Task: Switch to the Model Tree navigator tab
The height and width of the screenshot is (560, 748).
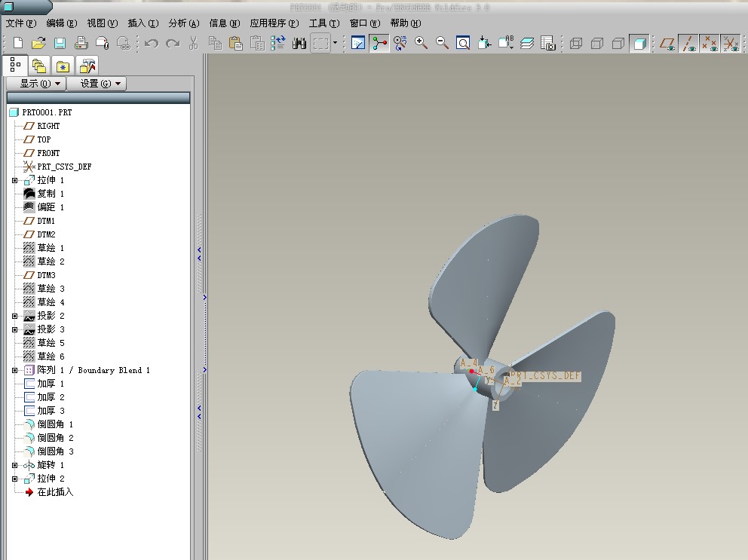Action: point(15,66)
